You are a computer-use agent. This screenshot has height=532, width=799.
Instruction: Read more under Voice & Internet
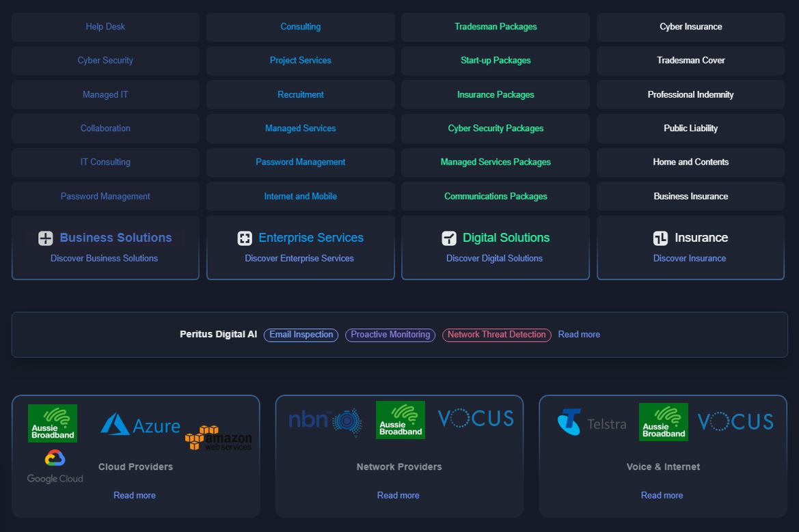662,495
